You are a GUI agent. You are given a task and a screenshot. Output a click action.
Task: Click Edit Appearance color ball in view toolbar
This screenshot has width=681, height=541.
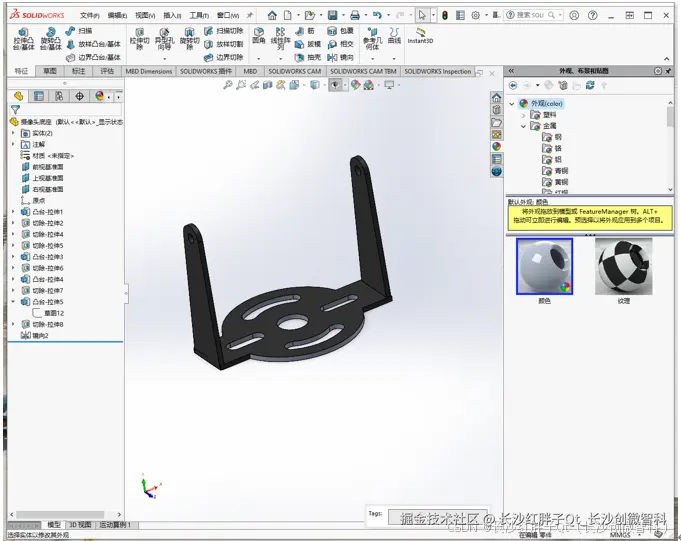click(x=355, y=85)
